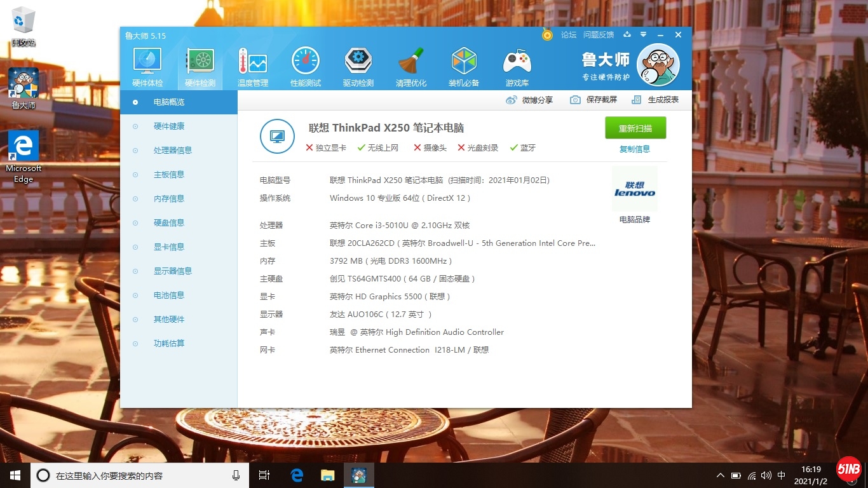Open 驱动检测 driver detection icon
868x488 pixels.
point(358,67)
